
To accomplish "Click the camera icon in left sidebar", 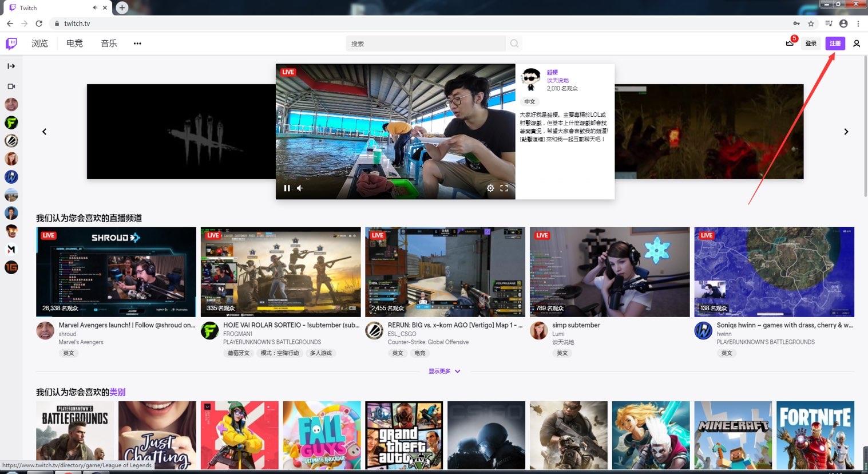I will (x=11, y=86).
